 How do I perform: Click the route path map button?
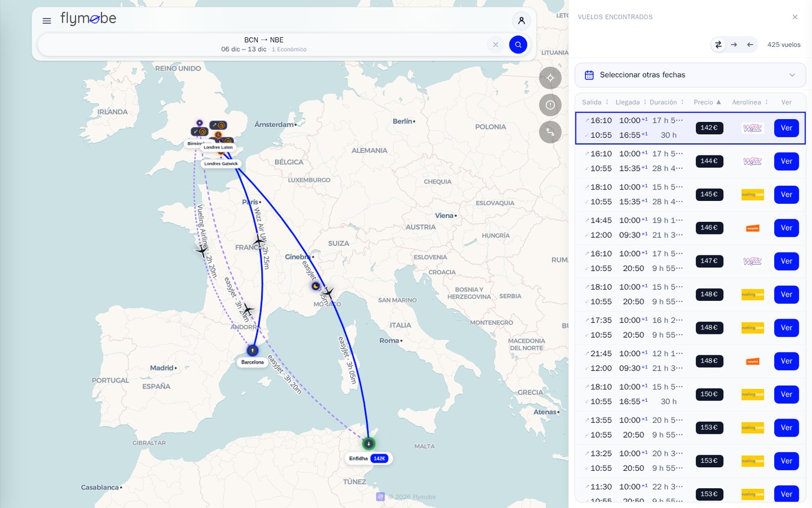tap(550, 132)
